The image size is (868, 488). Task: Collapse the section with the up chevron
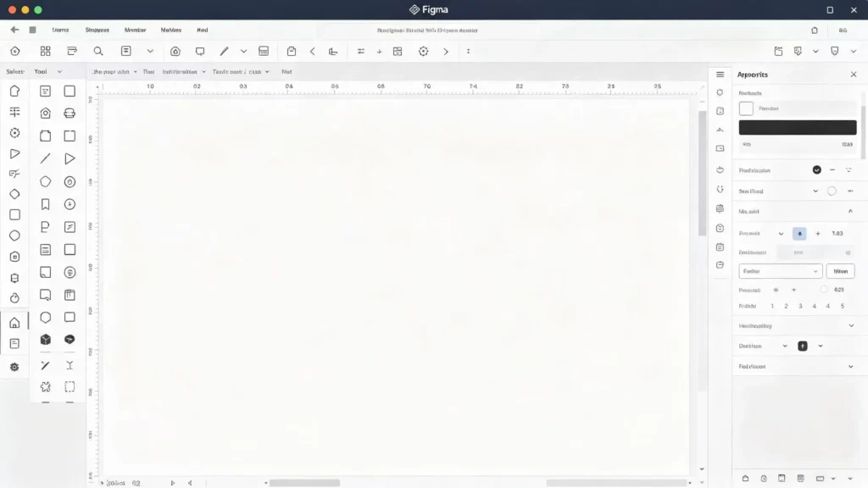pyautogui.click(x=850, y=211)
